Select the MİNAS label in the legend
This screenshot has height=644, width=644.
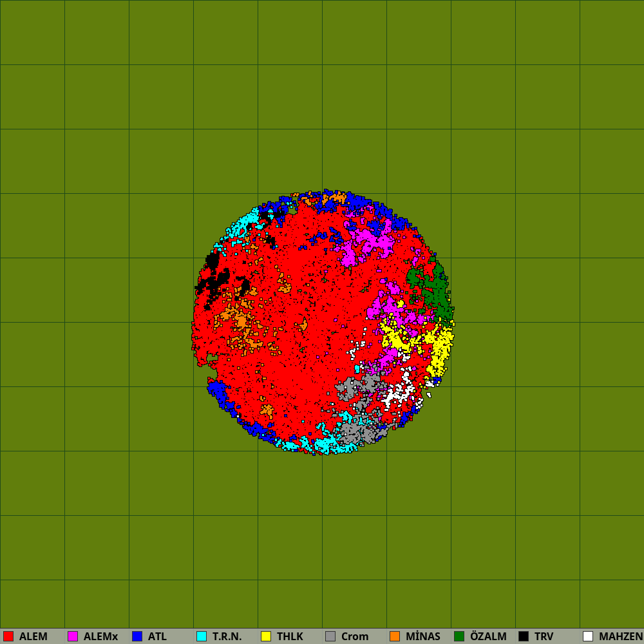pos(423,637)
